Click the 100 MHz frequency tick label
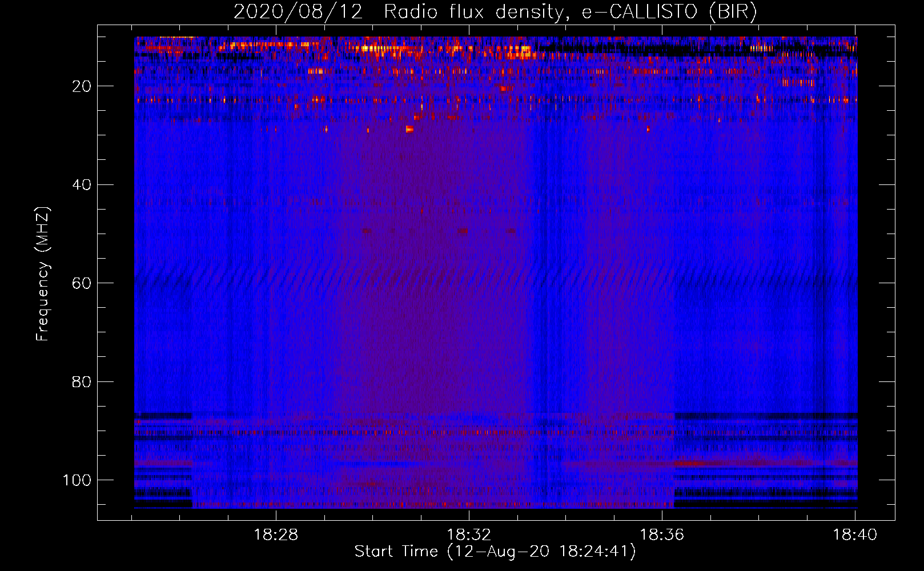Image resolution: width=924 pixels, height=571 pixels. click(77, 480)
